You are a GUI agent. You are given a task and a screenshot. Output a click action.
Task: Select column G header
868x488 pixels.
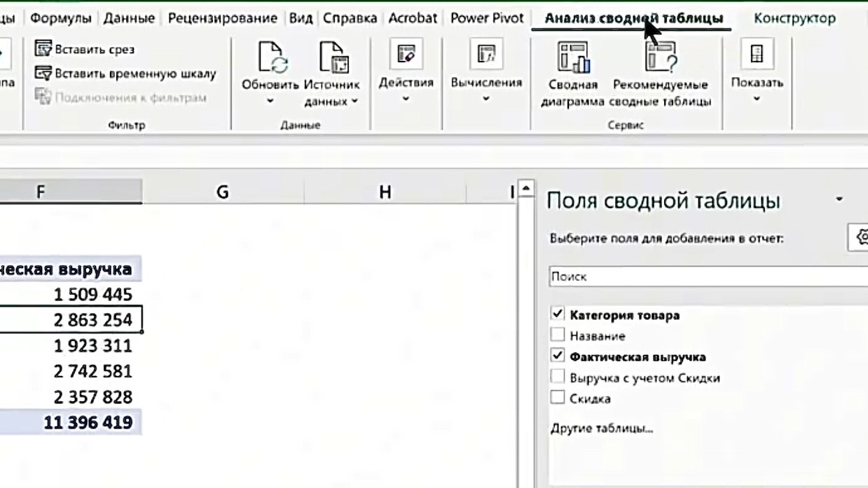223,191
